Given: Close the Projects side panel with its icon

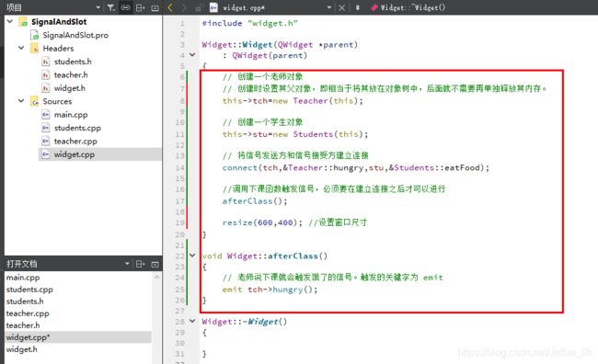Looking at the screenshot, I should (155, 7).
